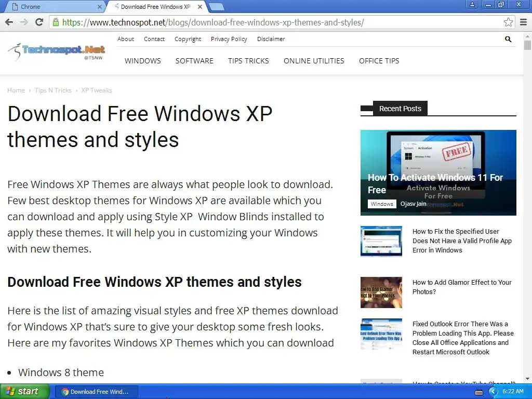The height and width of the screenshot is (399, 532).
Task: Open the Windows XP Start button
Action: click(x=25, y=391)
